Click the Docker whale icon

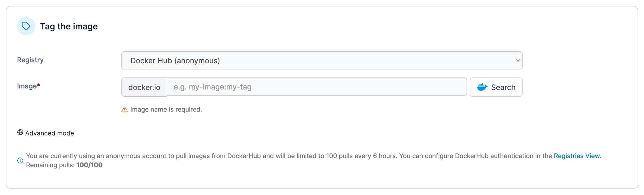[482, 87]
